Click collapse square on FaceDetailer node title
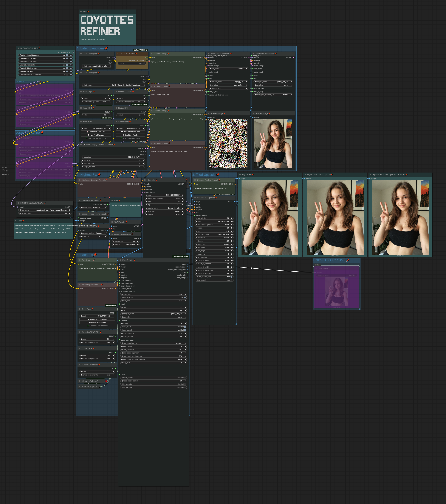446x504 pixels. tap(120, 260)
